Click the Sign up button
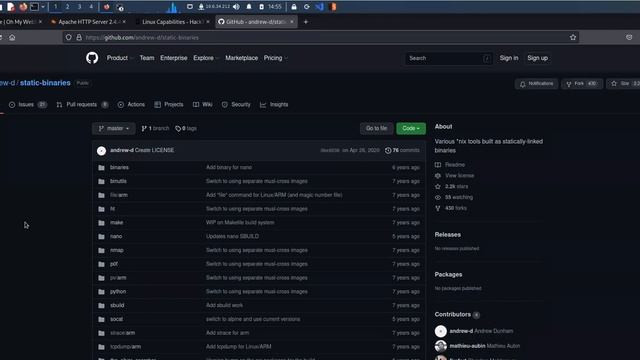 click(x=538, y=58)
